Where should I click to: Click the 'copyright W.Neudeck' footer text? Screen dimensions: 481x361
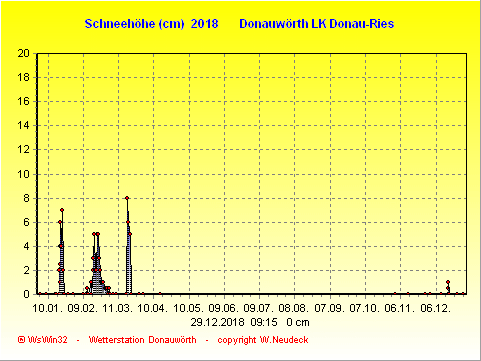tap(263, 340)
